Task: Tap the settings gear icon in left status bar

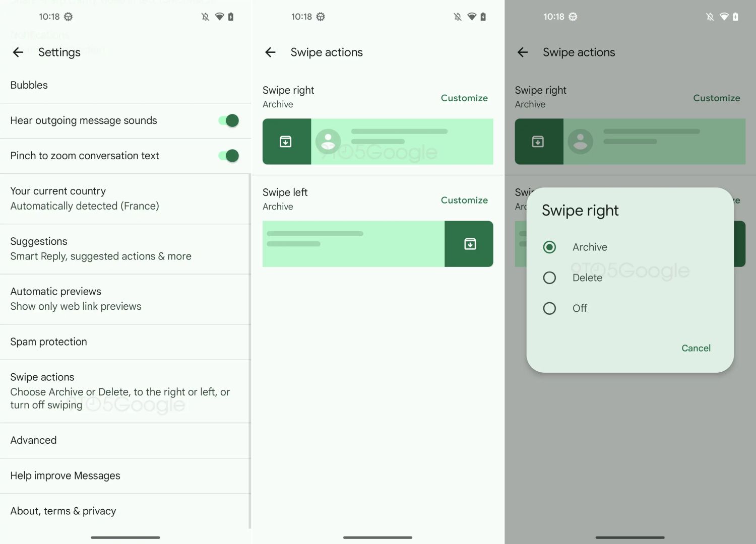Action: [x=69, y=17]
